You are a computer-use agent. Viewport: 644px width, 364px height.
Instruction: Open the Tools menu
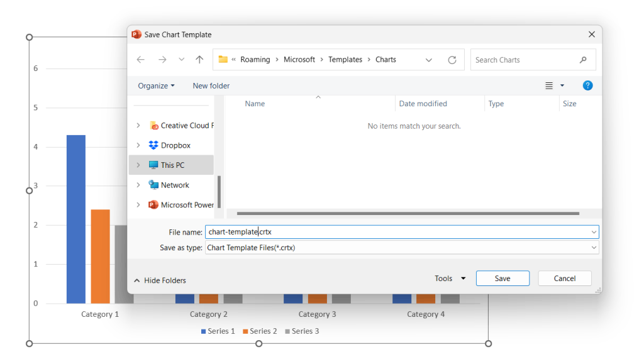450,278
